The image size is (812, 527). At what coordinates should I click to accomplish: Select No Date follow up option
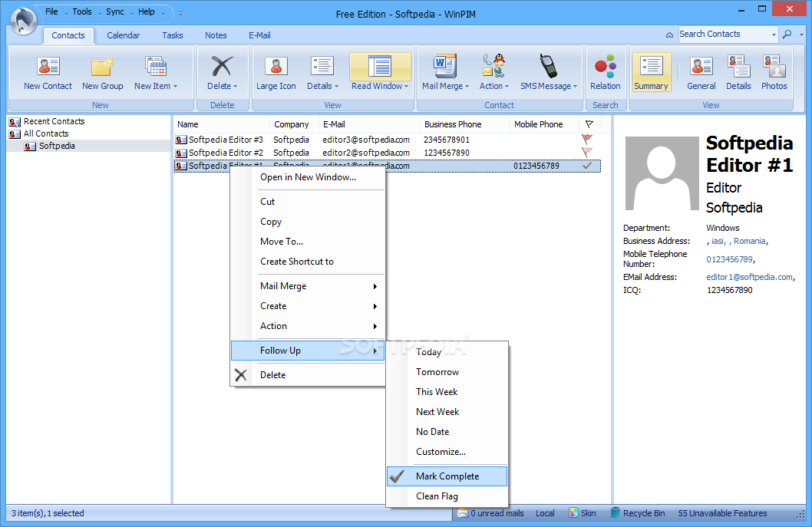pos(447,432)
